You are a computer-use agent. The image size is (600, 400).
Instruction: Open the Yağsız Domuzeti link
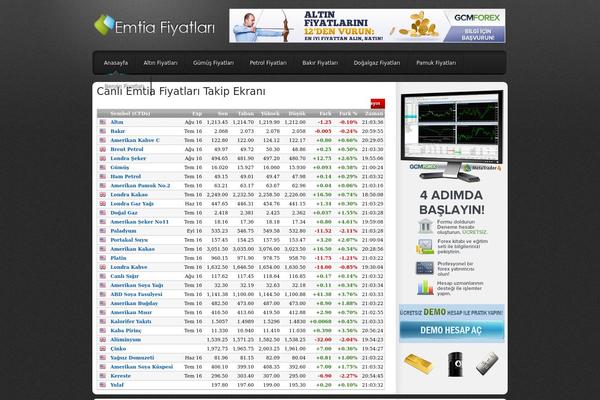pyautogui.click(x=132, y=358)
